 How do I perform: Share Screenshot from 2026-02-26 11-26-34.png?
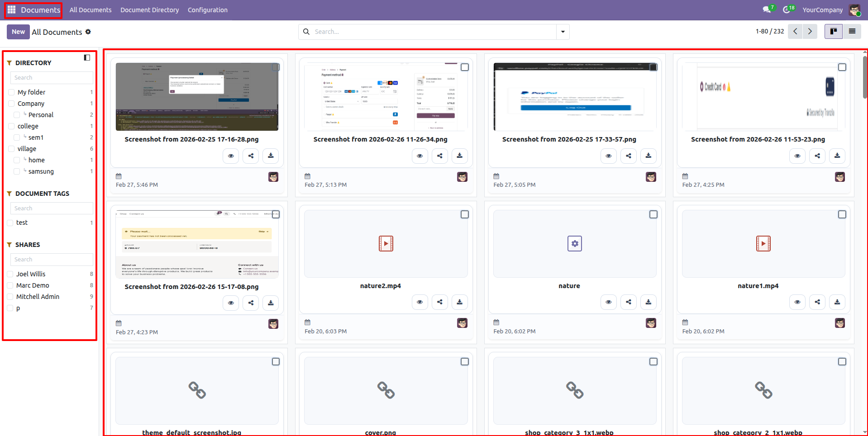click(x=439, y=156)
